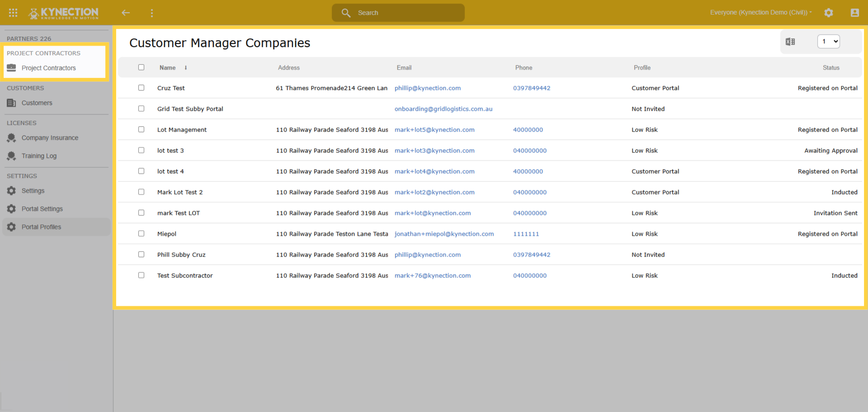This screenshot has height=412, width=868.
Task: Check the box for Miepol
Action: 141,234
